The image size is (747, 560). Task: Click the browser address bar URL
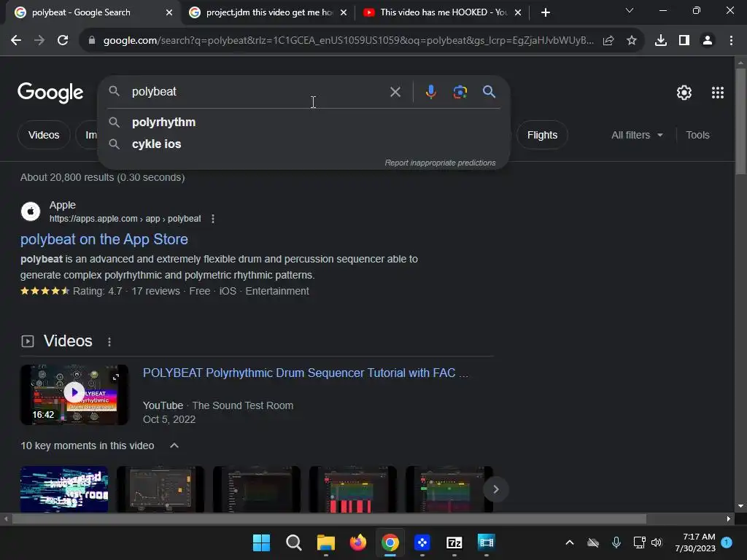(x=348, y=41)
